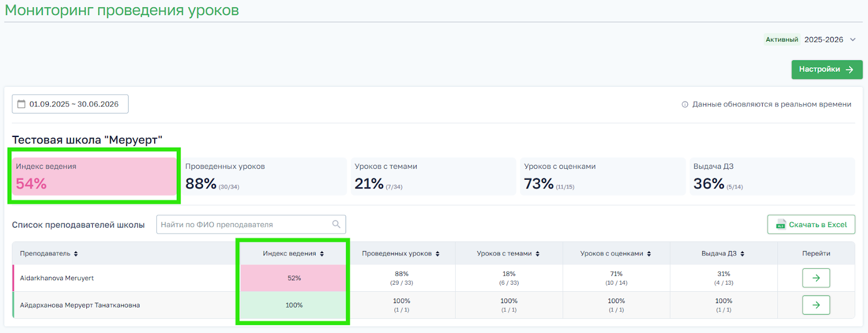868x333 pixels.
Task: Sort the Уроков с оценками column
Action: tap(649, 254)
